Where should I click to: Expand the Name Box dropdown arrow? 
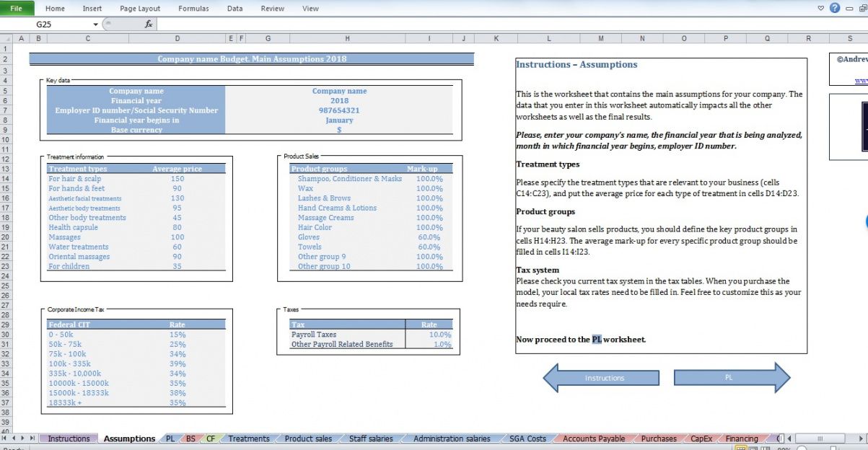(97, 24)
